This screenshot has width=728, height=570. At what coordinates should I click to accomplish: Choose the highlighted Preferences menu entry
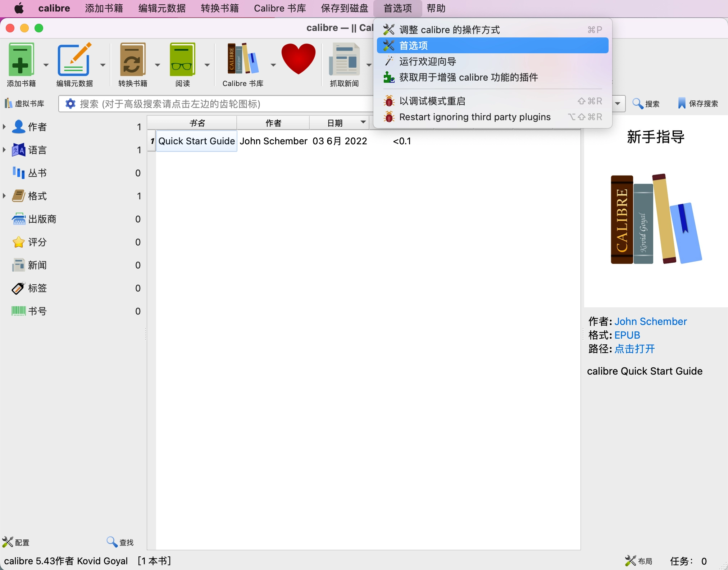[x=492, y=45]
